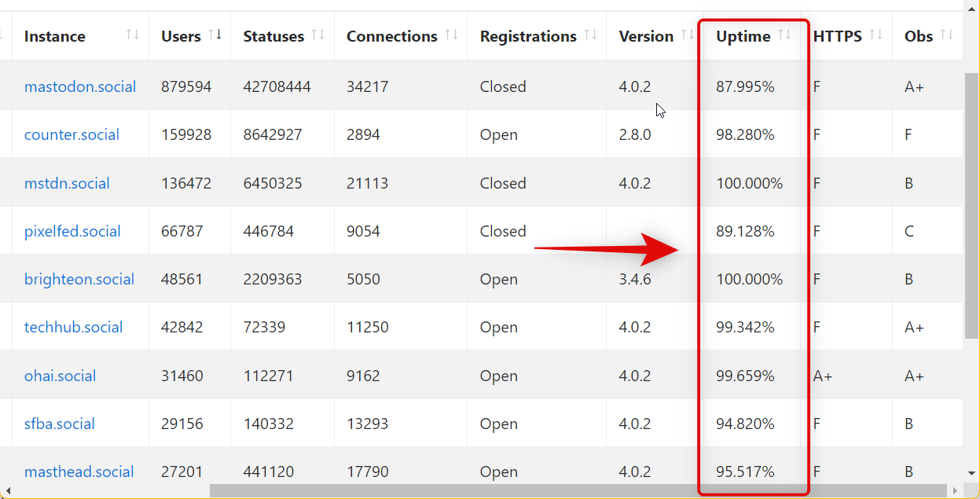This screenshot has height=499, width=980.
Task: Select the 21113 connections cell
Action: [368, 183]
